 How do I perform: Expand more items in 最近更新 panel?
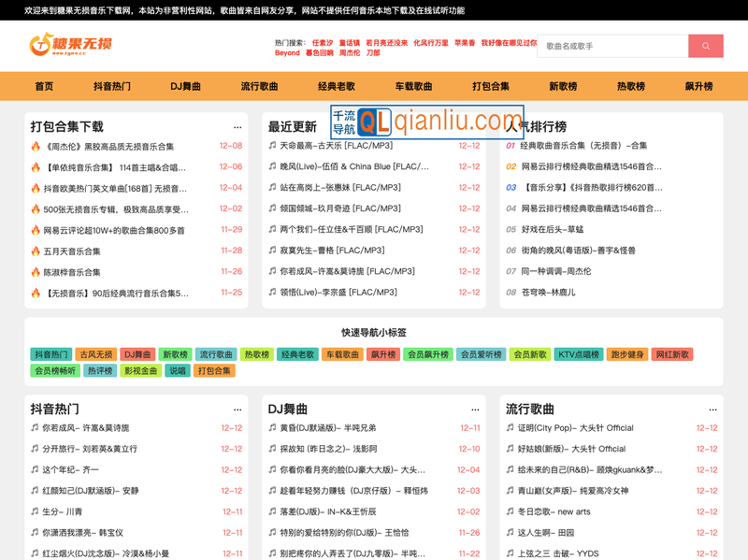click(x=475, y=125)
